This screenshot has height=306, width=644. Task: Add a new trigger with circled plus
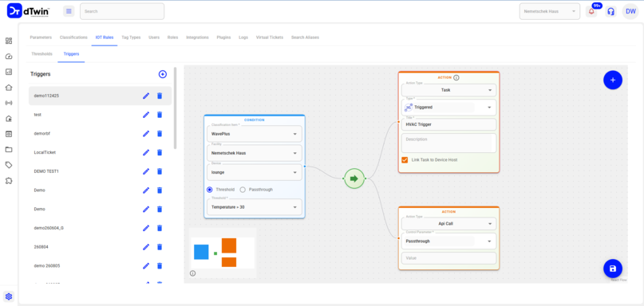[163, 74]
